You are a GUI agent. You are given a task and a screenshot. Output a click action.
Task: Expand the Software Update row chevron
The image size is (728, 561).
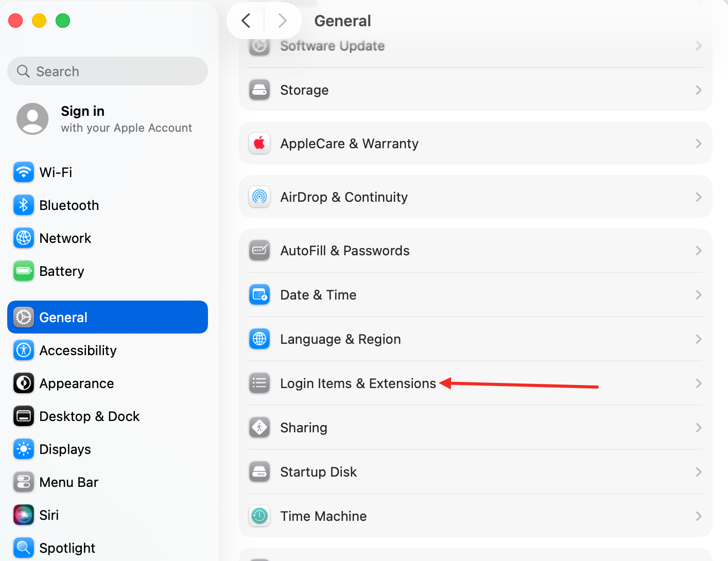point(699,46)
